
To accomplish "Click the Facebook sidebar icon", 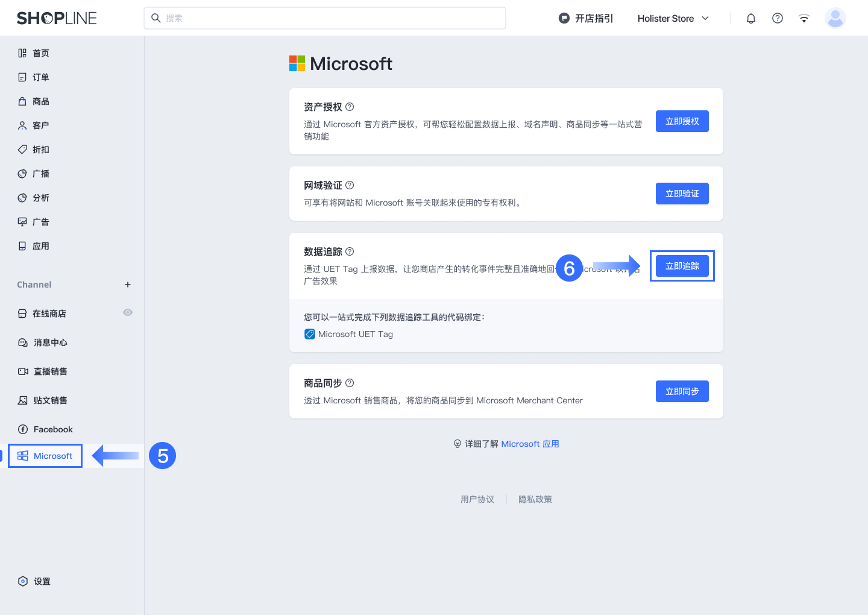I will tap(23, 429).
